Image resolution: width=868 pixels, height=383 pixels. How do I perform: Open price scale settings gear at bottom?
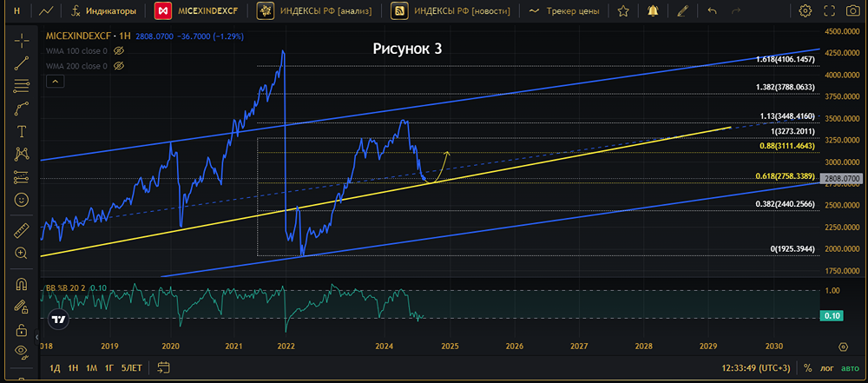coord(843,347)
